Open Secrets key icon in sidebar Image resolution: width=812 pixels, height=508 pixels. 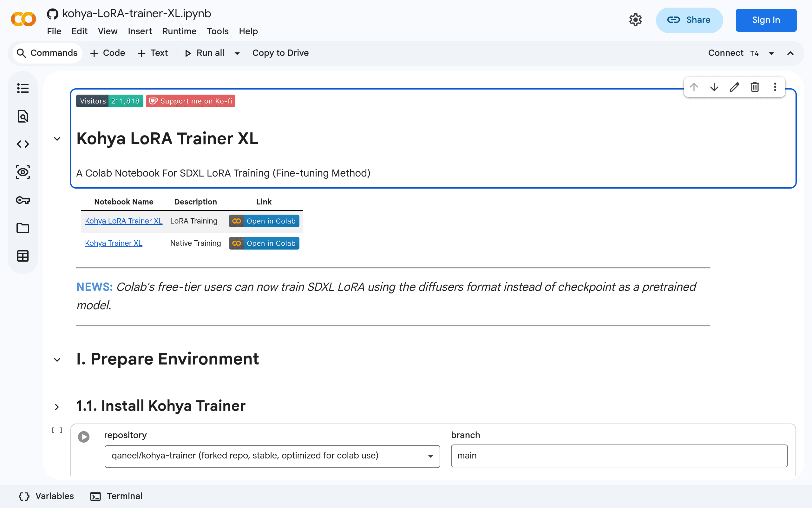point(23,200)
